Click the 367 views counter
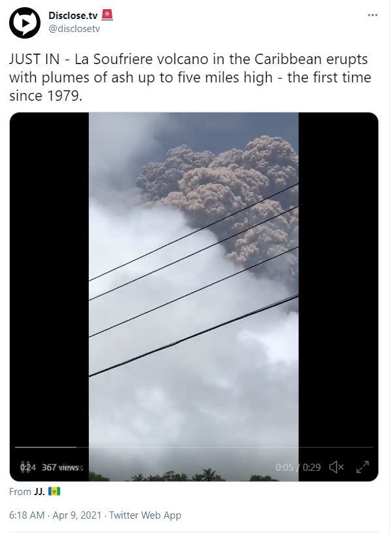The height and width of the screenshot is (535, 392). (x=62, y=467)
